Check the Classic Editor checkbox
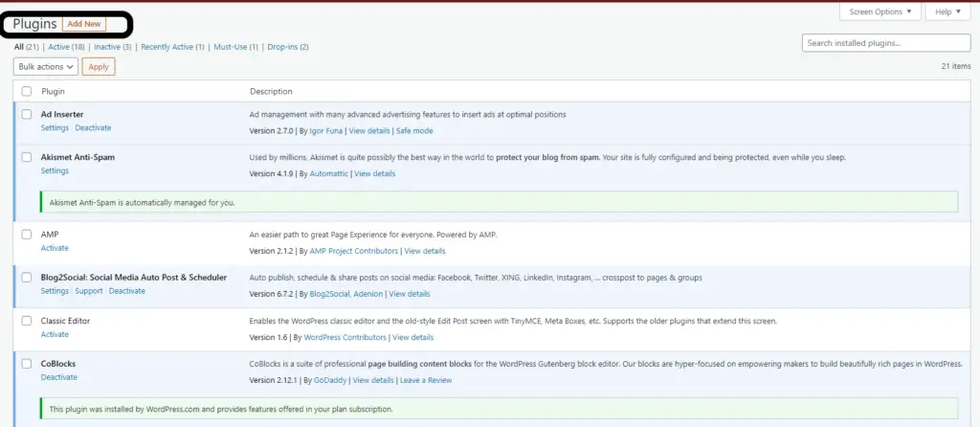This screenshot has height=427, width=980. tap(26, 321)
